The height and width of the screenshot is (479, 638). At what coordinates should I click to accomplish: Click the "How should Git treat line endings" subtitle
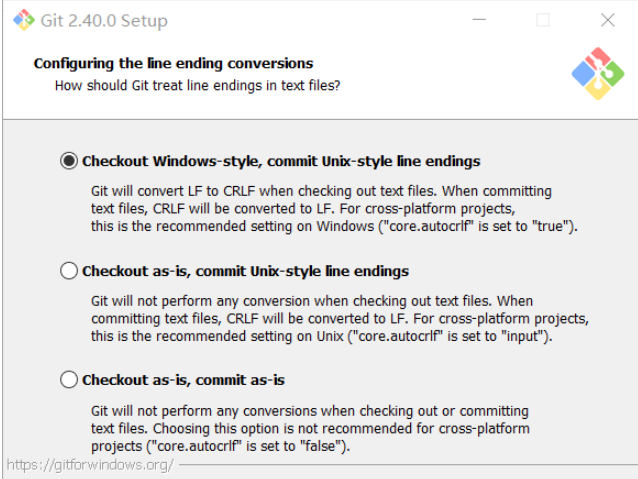point(197,86)
